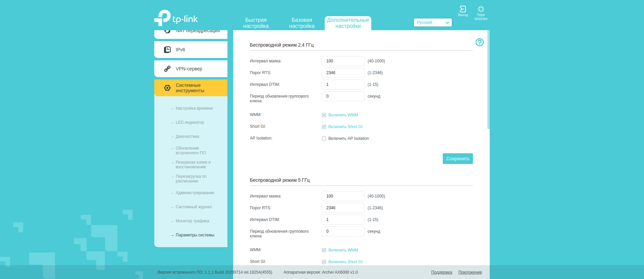
Task: Switch to Базовая настройка tab
Action: click(302, 23)
